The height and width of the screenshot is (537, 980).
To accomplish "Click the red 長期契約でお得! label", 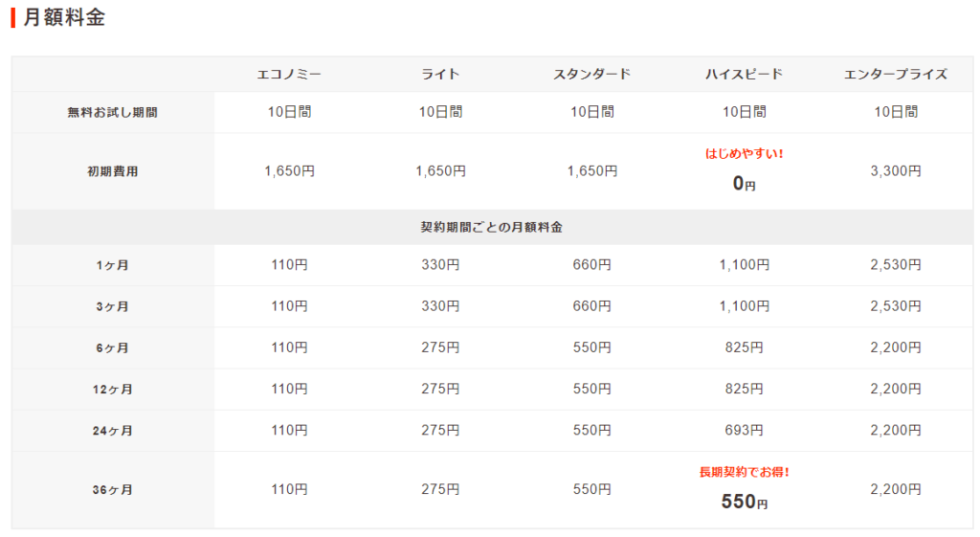I will [x=744, y=473].
